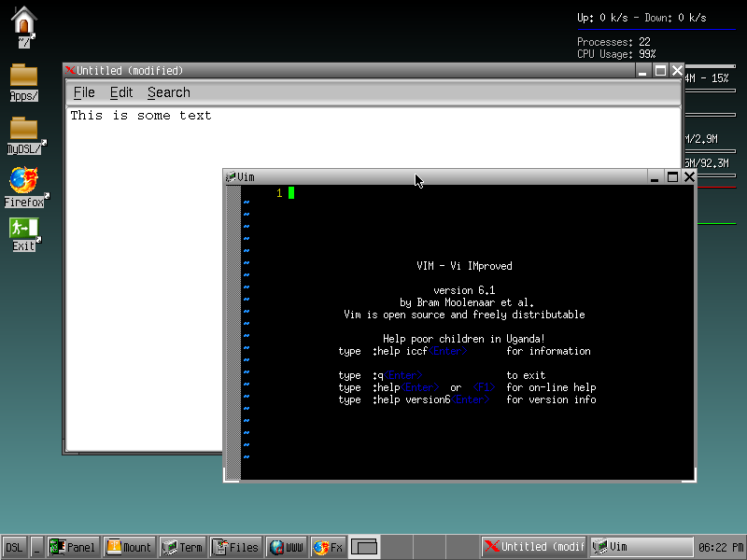Launch WWW browser from taskbar
The width and height of the screenshot is (747, 560).
288,547
